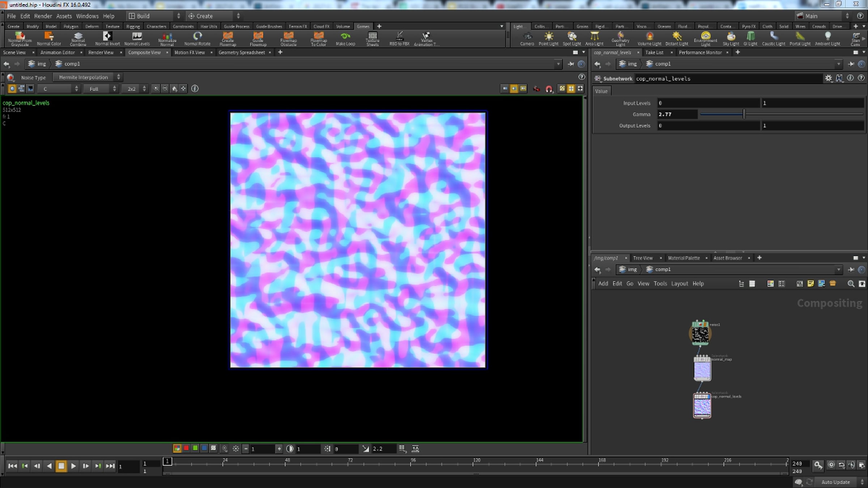Switch to the Geometry Spreadsheet tab
Screen dimensions: 868x488
pyautogui.click(x=242, y=52)
